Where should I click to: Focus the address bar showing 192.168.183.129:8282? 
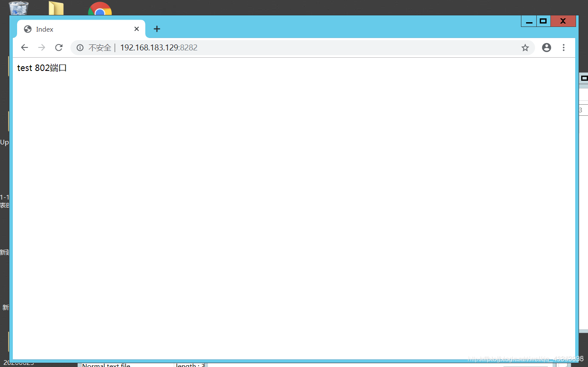tap(302, 48)
